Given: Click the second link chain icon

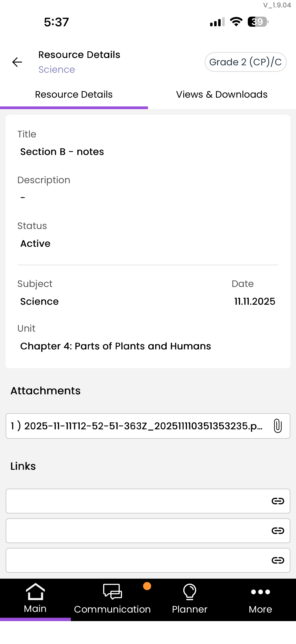Looking at the screenshot, I should pos(278,531).
